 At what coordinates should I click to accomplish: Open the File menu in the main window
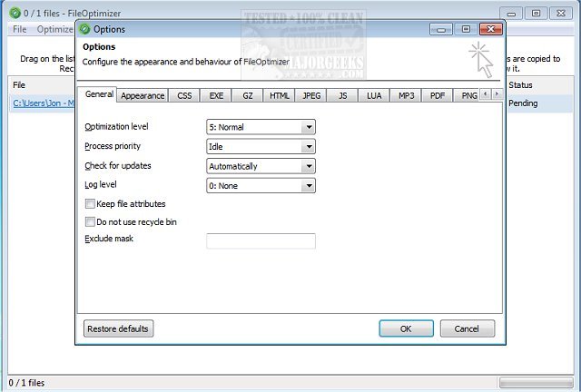coord(20,29)
